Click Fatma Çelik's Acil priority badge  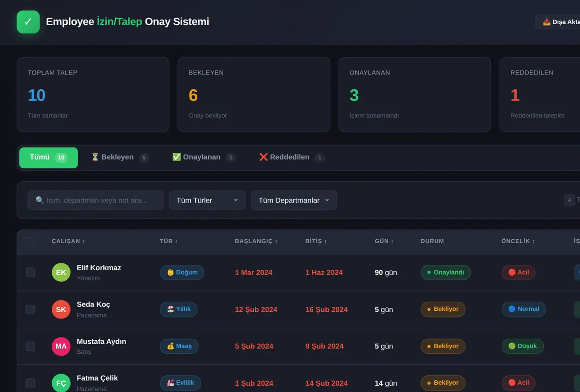pyautogui.click(x=518, y=383)
